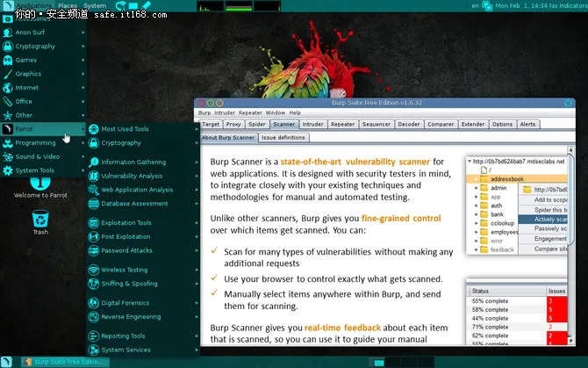Open the Help menu in Burp Suite
Viewport: 588px width, 368px height.
tap(295, 112)
